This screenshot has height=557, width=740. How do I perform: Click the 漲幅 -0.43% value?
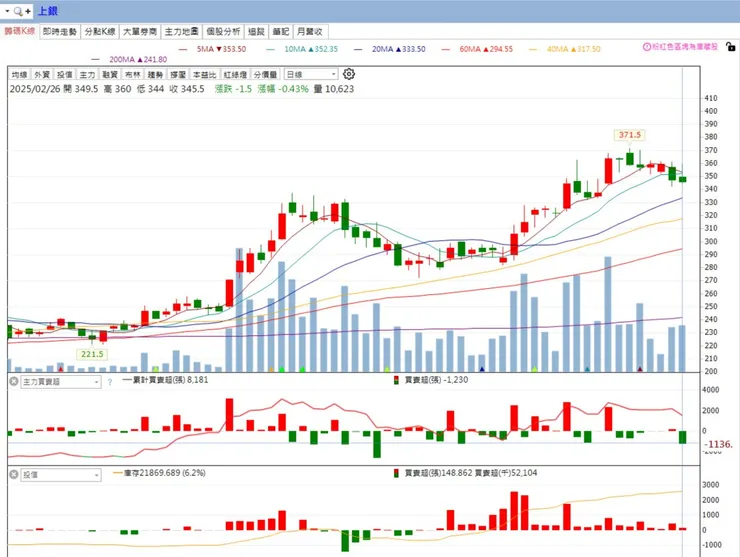(x=283, y=89)
